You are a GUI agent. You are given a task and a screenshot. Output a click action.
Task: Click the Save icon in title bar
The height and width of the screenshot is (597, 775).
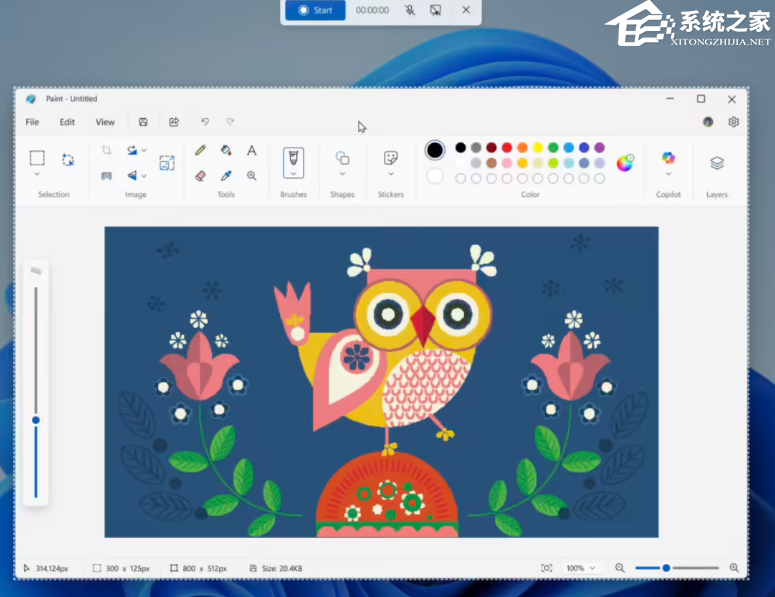point(143,122)
